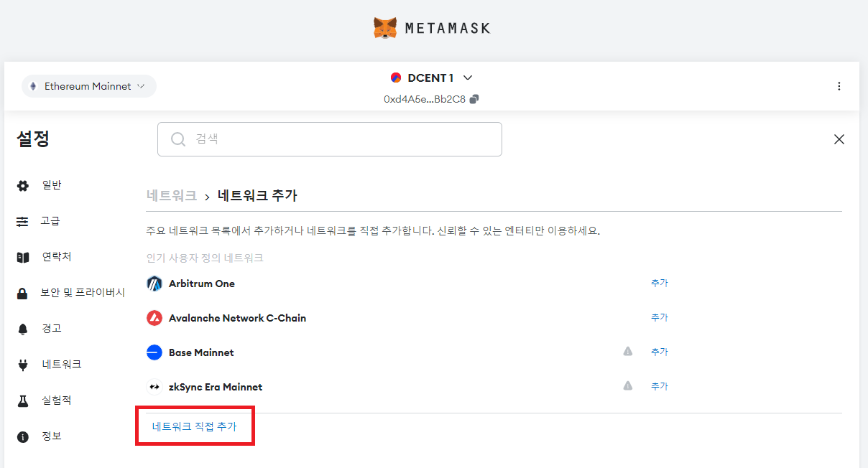Click the 설정 page heading
The width and height of the screenshot is (868, 468).
point(33,139)
